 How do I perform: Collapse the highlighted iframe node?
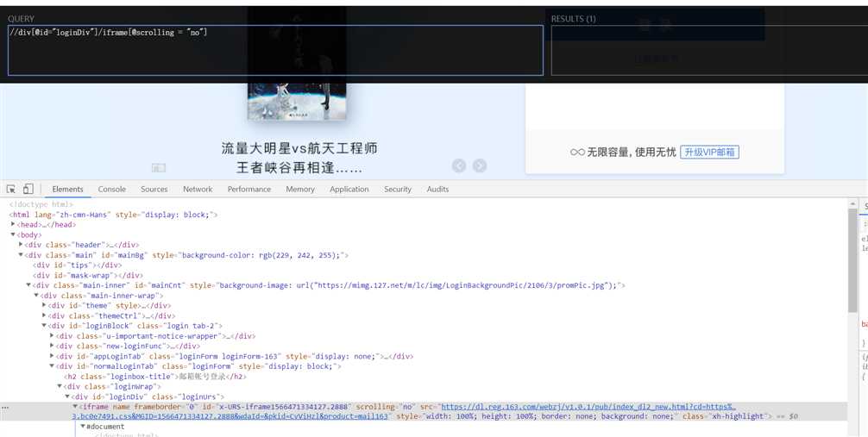(x=75, y=407)
